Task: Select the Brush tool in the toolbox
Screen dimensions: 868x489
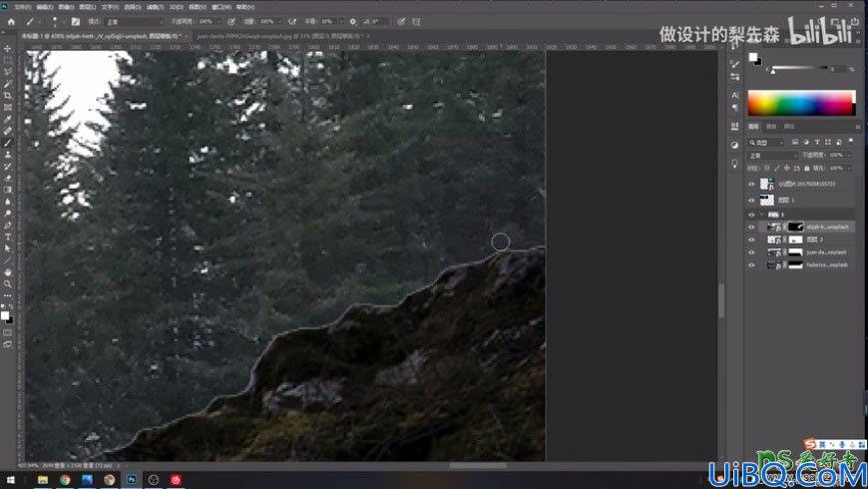Action: click(x=8, y=143)
